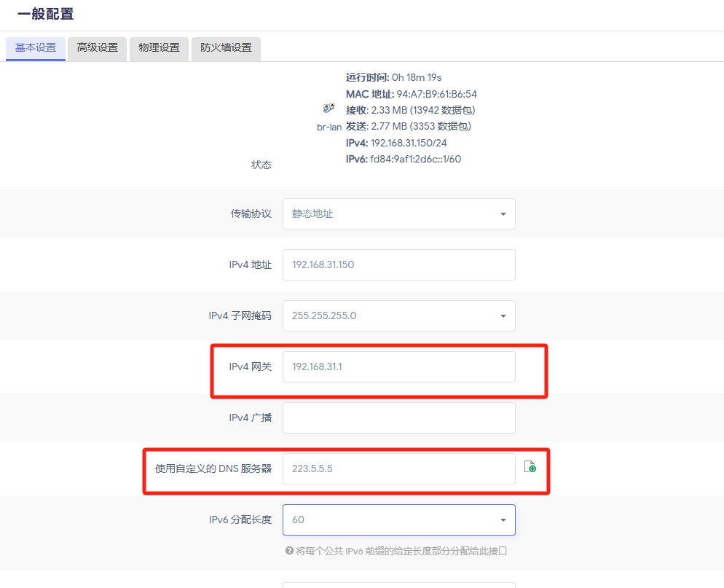
Task: Switch to the 高级设置 tab
Action: coord(97,49)
